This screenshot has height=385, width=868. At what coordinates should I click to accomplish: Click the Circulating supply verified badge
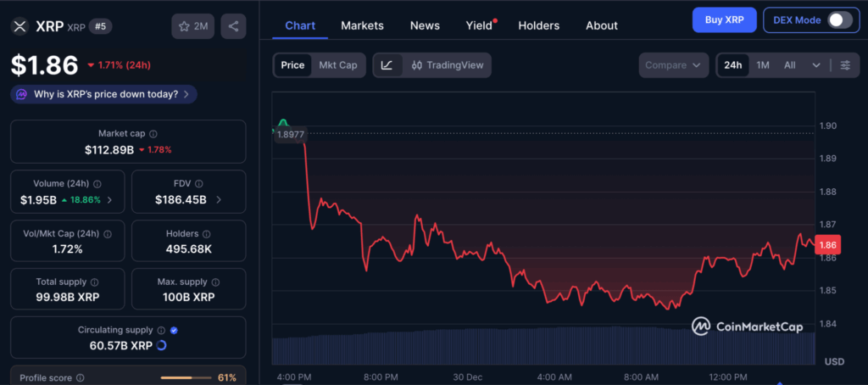(x=174, y=330)
